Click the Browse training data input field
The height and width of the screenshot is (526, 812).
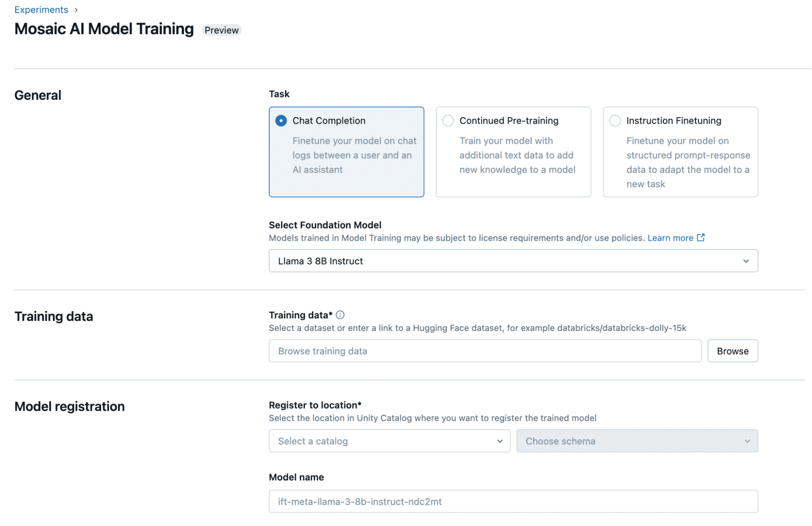(x=485, y=350)
